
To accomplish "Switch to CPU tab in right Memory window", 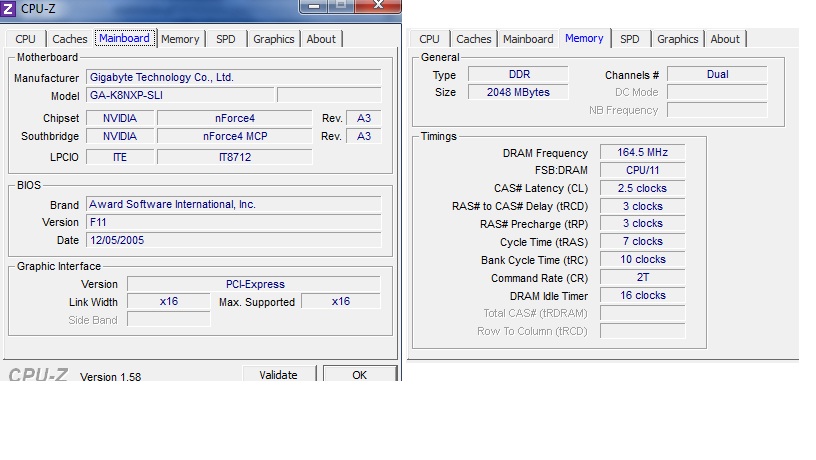I will pos(429,39).
